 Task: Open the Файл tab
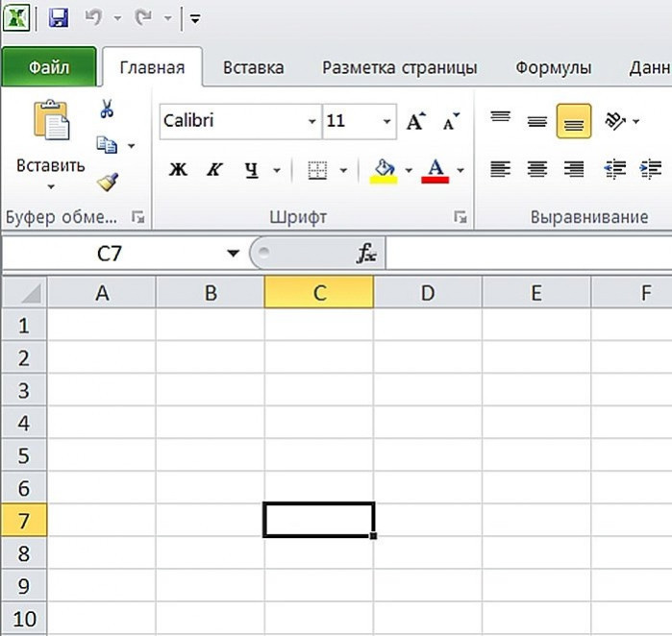[x=49, y=67]
